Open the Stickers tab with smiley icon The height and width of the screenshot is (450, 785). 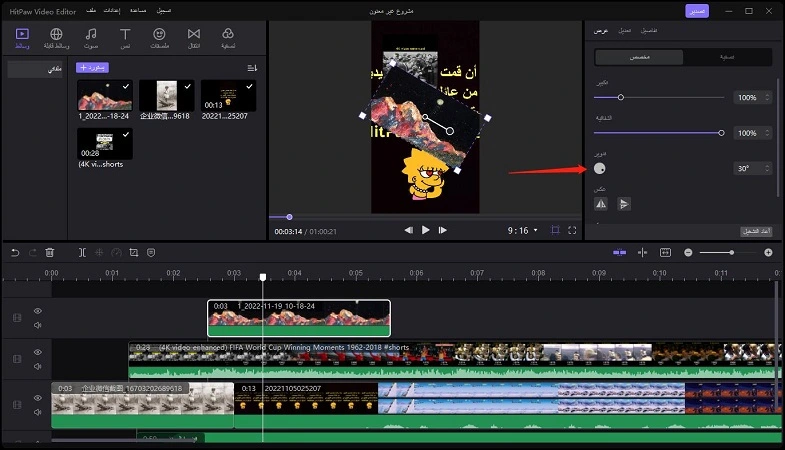tap(159, 38)
